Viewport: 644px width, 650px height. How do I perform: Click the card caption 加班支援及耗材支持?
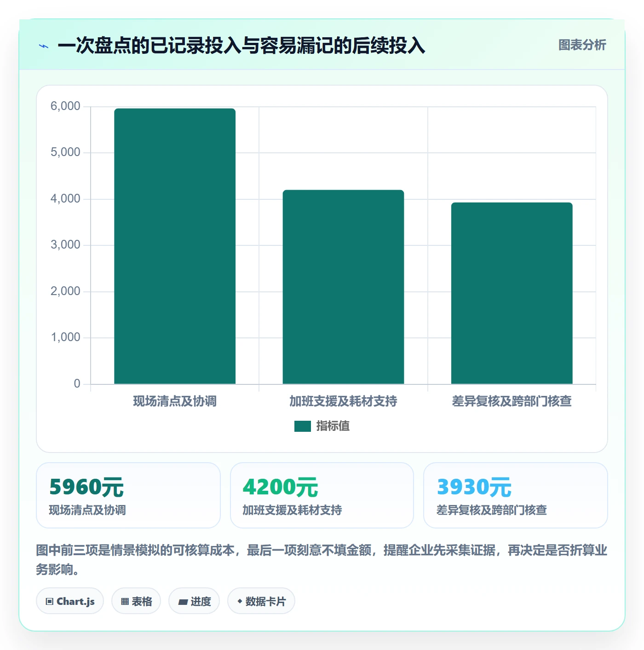(292, 510)
